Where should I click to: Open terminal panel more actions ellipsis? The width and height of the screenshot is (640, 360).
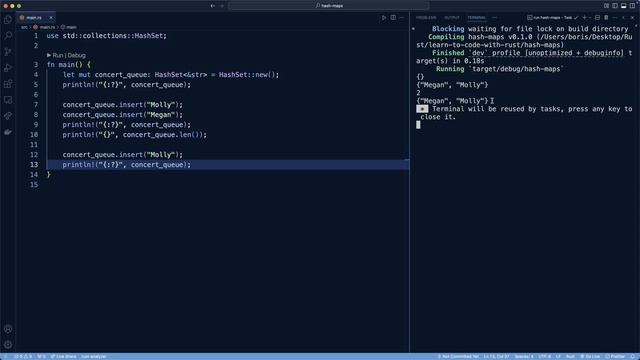[615, 18]
